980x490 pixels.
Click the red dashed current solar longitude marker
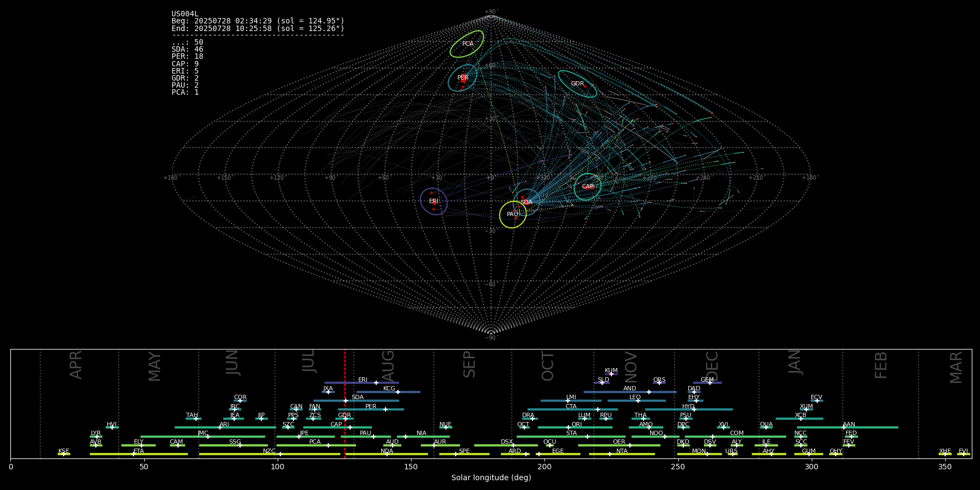[x=345, y=403]
